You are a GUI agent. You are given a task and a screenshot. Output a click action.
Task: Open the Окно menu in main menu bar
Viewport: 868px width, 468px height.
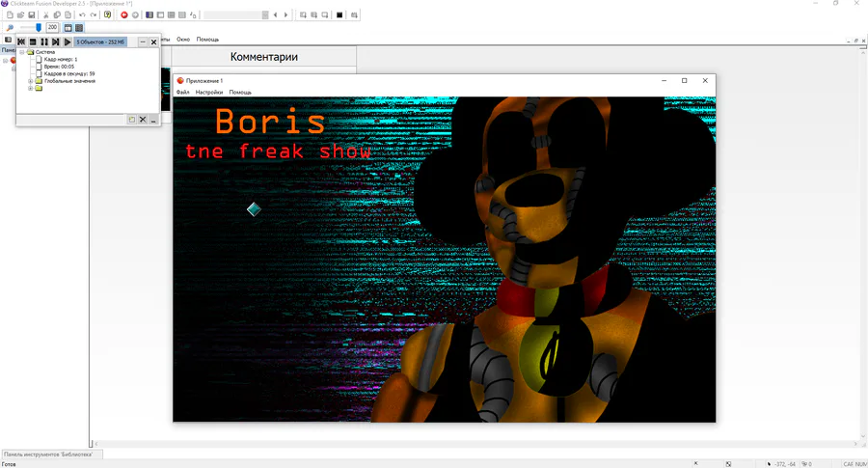[x=183, y=40]
